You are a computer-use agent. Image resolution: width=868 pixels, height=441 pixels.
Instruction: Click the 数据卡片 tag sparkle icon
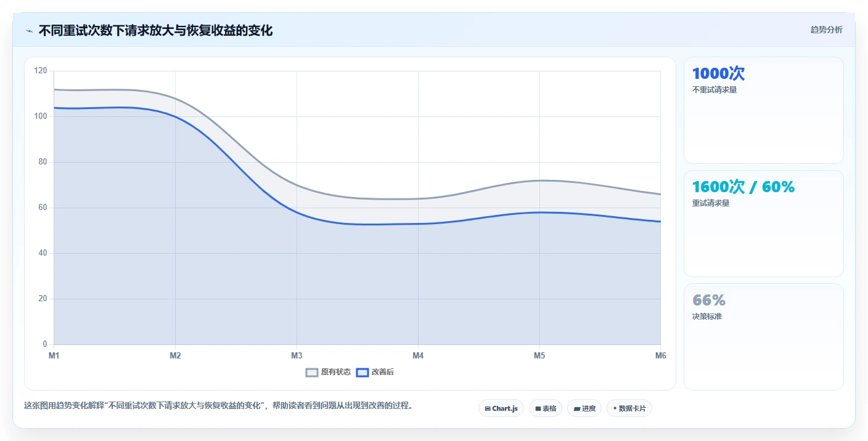[x=615, y=408]
